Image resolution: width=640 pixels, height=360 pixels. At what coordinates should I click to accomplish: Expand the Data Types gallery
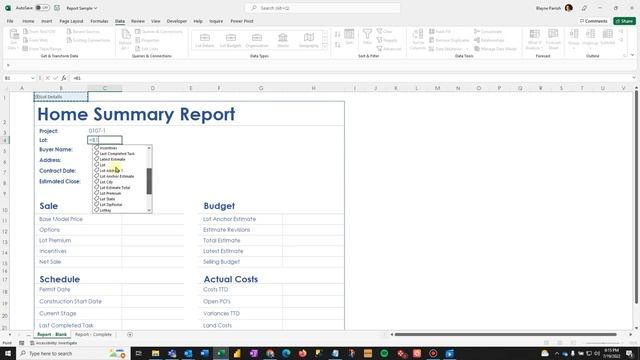[325, 47]
